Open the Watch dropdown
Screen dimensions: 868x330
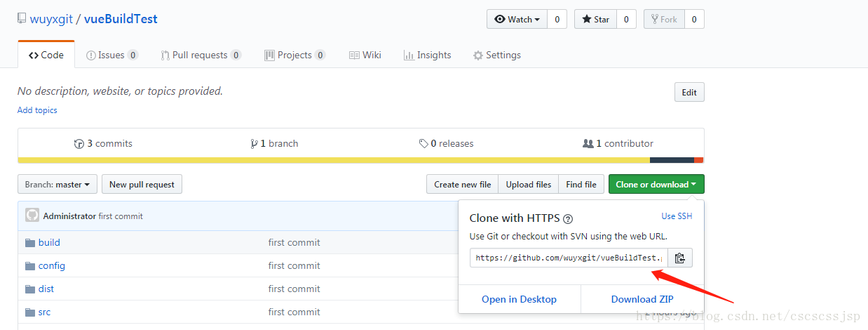[517, 20]
